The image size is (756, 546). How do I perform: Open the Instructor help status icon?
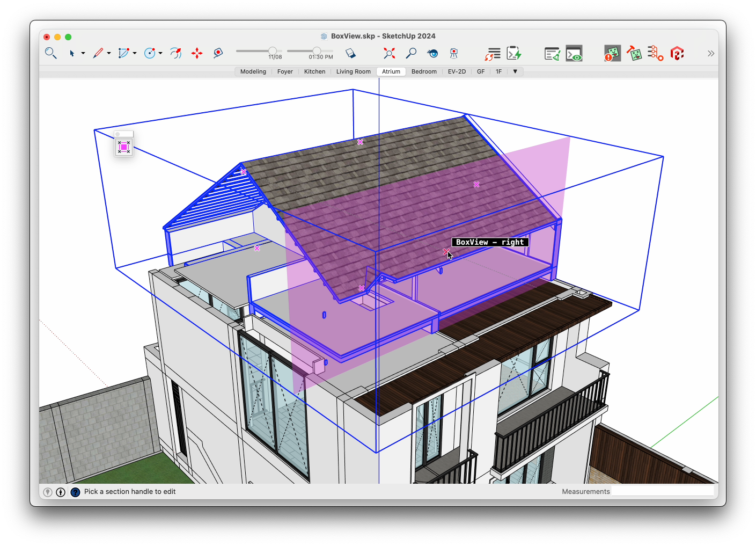(75, 492)
